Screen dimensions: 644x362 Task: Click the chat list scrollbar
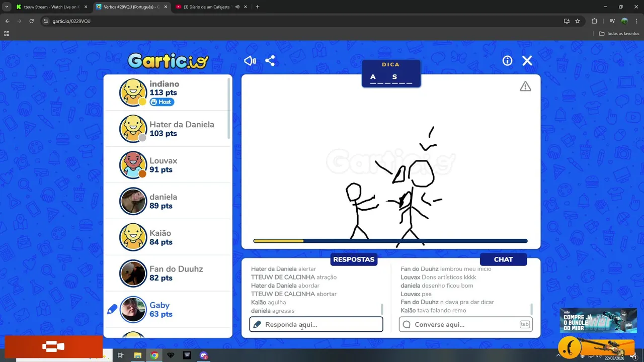point(531,309)
